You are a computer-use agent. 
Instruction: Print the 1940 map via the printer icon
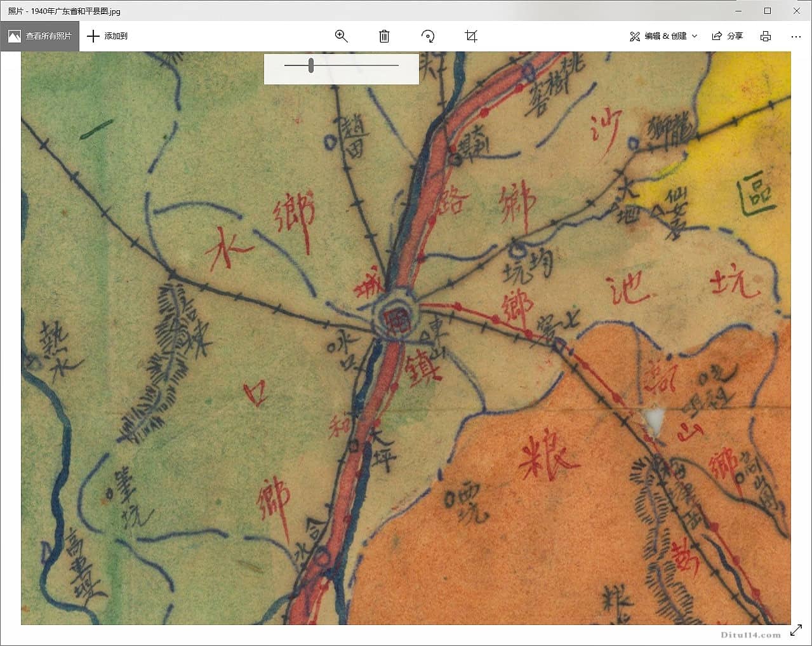[766, 36]
